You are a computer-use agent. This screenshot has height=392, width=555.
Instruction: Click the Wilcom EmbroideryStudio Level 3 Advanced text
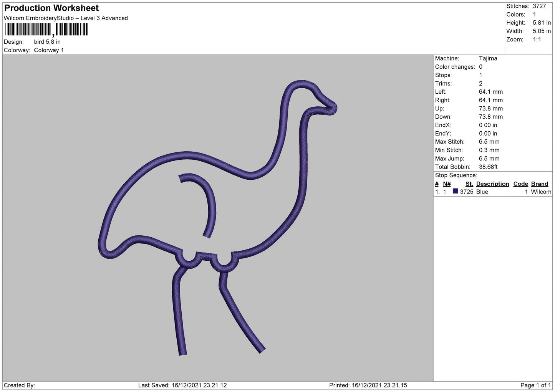pyautogui.click(x=66, y=18)
